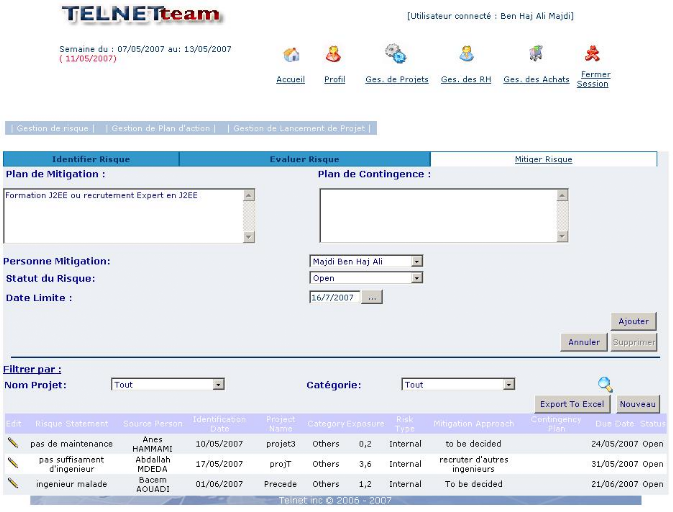Open date picker button next to Date Limite
This screenshot has width=673, height=512.
(x=372, y=298)
